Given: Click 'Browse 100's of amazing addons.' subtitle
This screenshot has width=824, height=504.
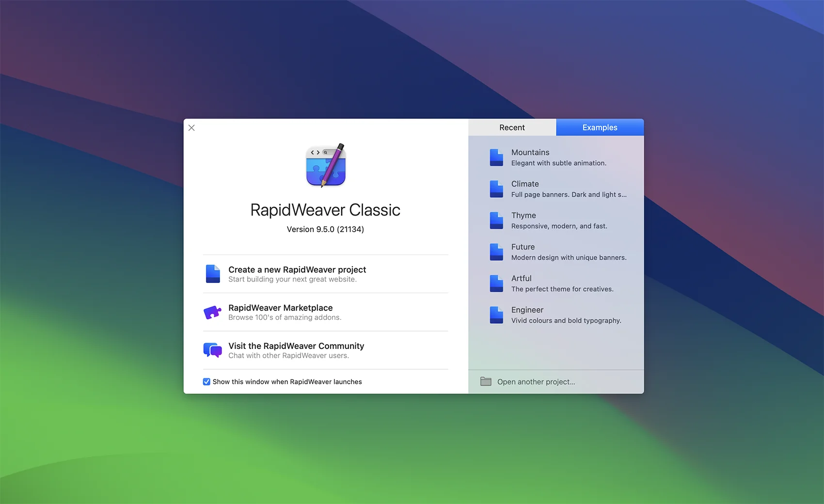Looking at the screenshot, I should pyautogui.click(x=285, y=317).
